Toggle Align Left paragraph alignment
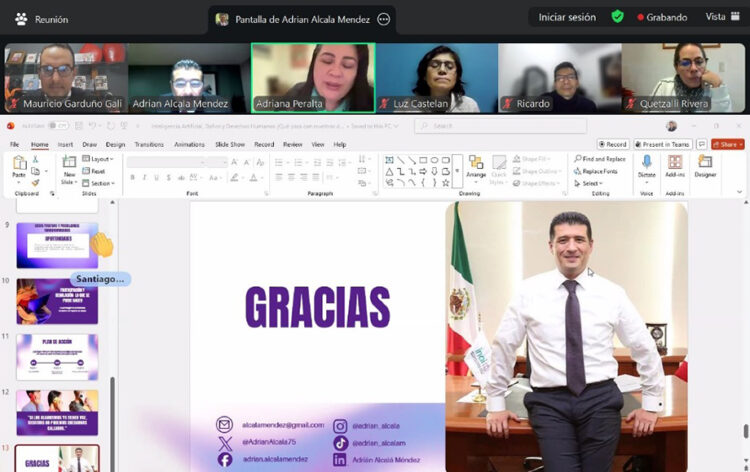The height and width of the screenshot is (472, 750). (279, 177)
